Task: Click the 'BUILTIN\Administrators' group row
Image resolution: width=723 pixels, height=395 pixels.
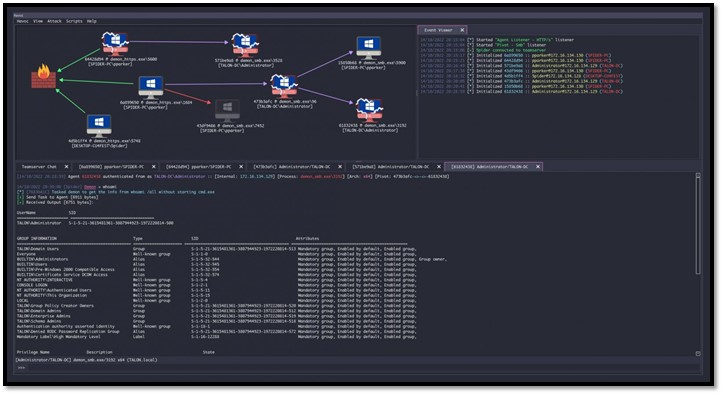Action: coord(231,259)
